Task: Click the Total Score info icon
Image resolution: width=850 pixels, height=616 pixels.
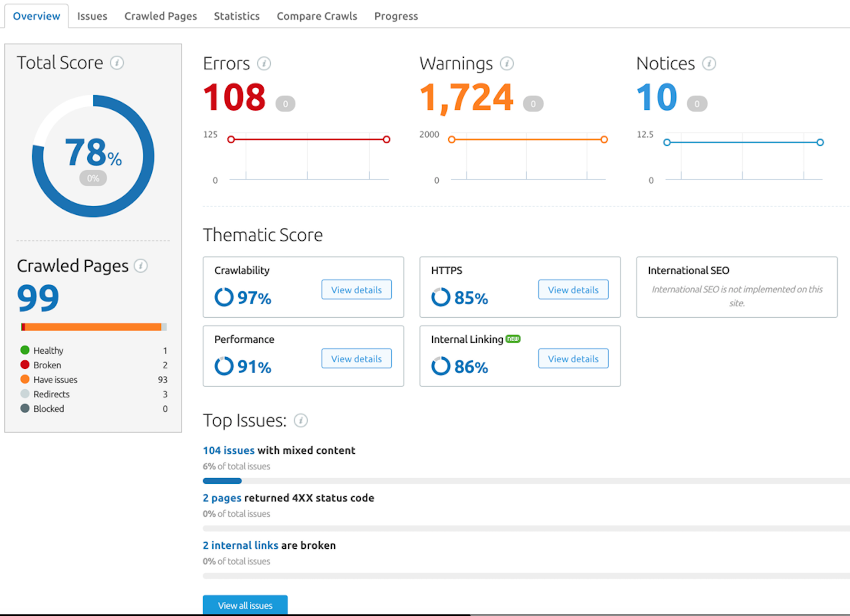Action: tap(117, 63)
